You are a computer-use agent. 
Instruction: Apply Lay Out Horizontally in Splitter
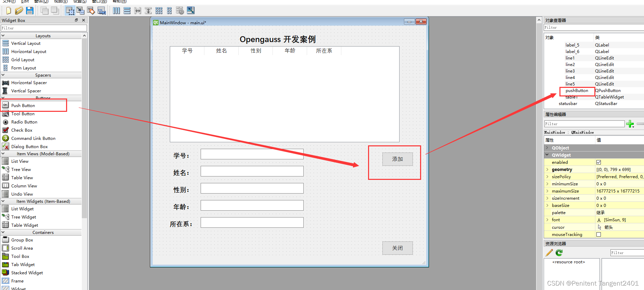[138, 11]
